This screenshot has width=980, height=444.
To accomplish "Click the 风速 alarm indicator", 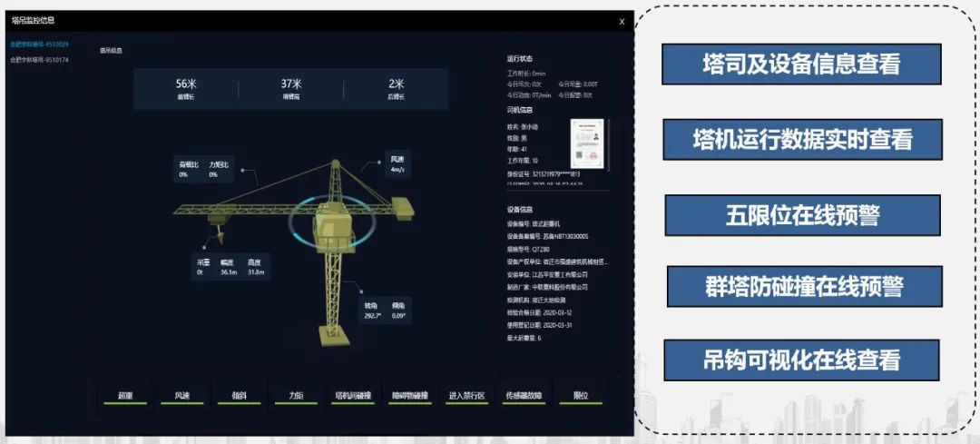I will (181, 397).
